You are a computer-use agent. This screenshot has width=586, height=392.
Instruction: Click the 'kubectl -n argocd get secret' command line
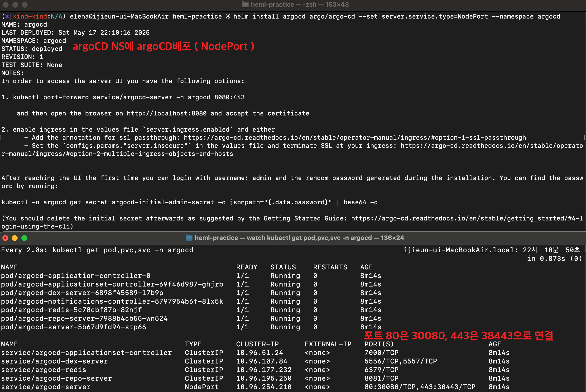pyautogui.click(x=189, y=202)
